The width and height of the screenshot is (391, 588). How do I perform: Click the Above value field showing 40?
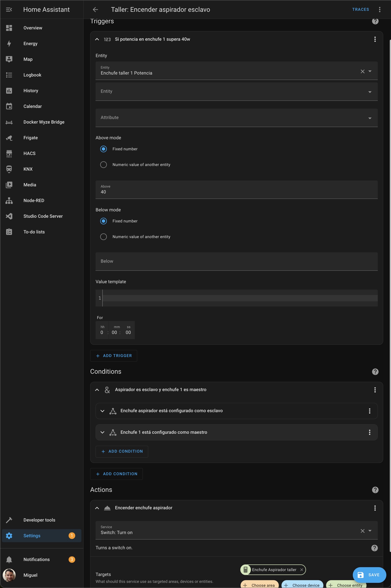point(236,190)
